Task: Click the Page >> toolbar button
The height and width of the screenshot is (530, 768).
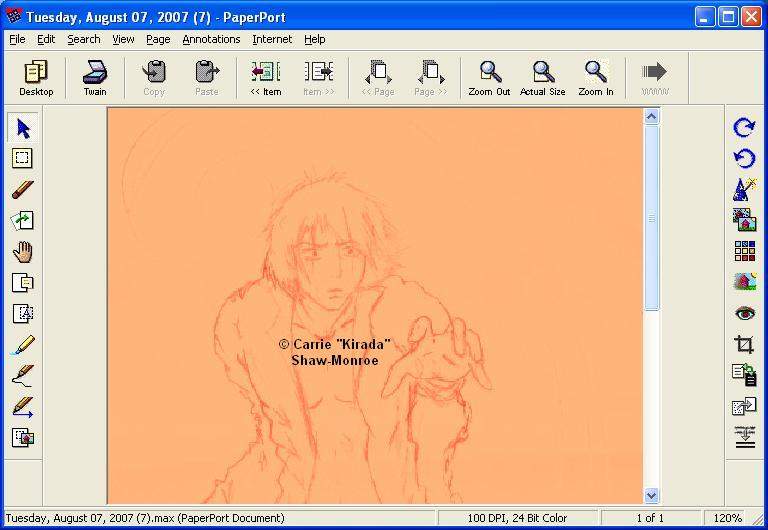Action: coord(431,78)
